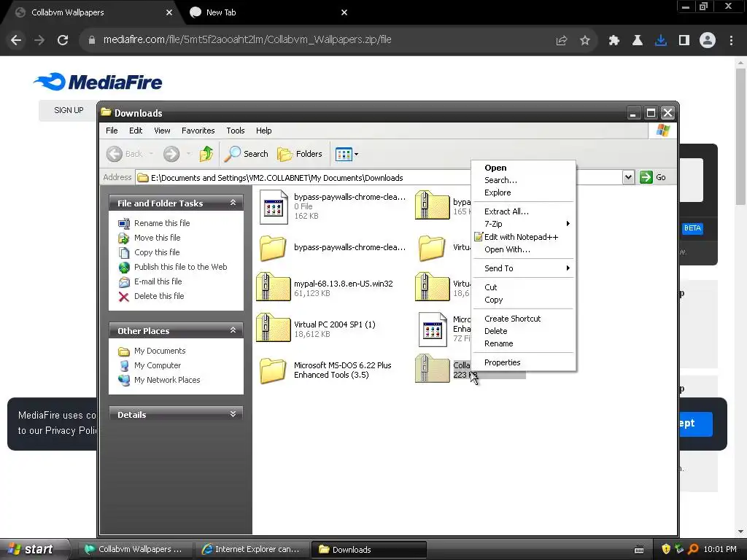
Task: Open Properties from the context menu
Action: [x=523, y=362]
